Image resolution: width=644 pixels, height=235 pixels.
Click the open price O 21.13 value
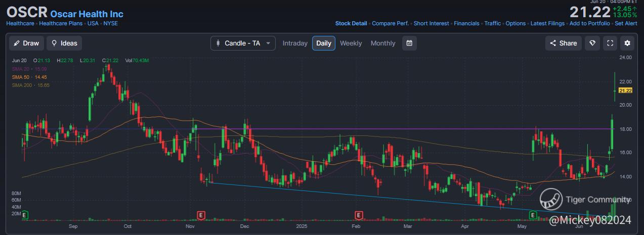(x=42, y=61)
